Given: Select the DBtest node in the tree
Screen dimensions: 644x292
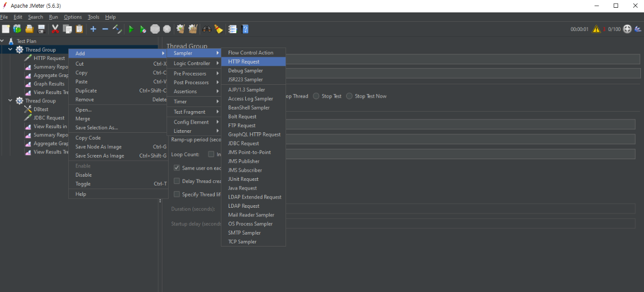Looking at the screenshot, I should [41, 109].
